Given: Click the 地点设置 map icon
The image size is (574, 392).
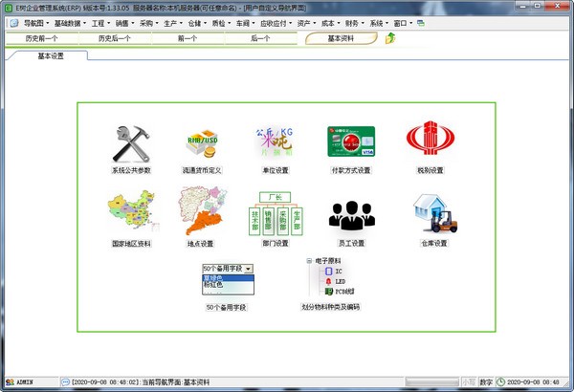Looking at the screenshot, I should [x=201, y=213].
